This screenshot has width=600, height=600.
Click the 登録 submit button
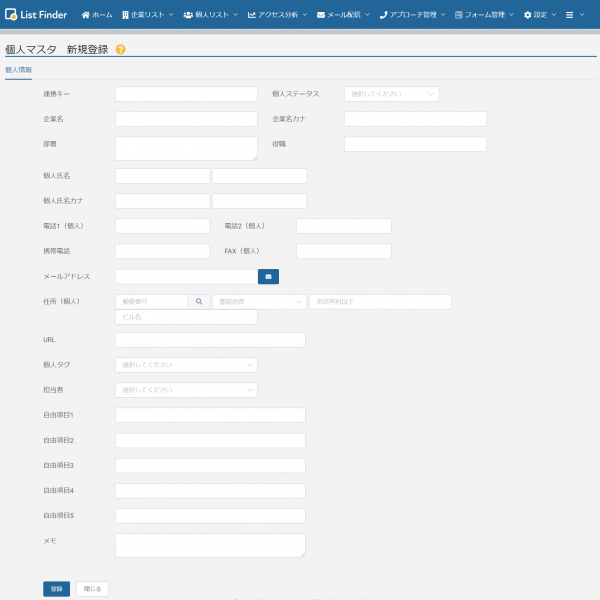(56, 589)
